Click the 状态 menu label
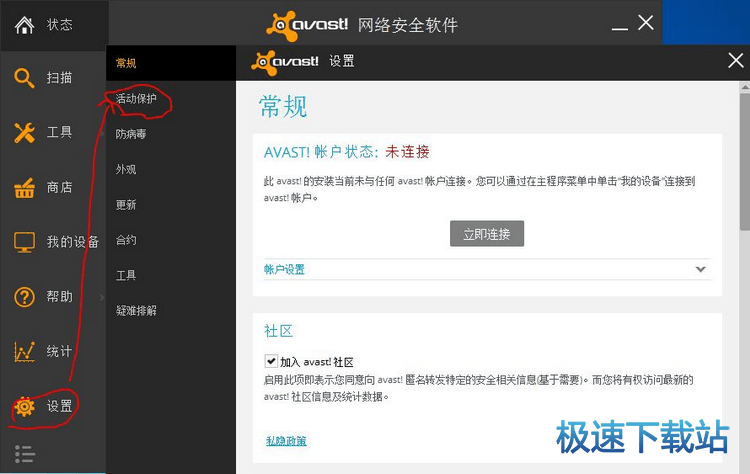Viewport: 750px width, 474px height. [59, 25]
